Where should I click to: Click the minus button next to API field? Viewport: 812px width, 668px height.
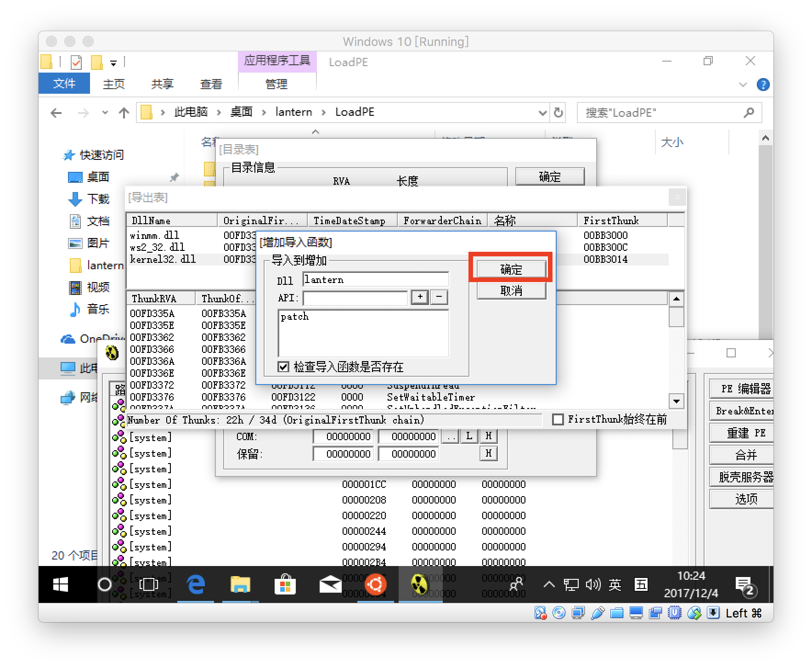click(439, 297)
